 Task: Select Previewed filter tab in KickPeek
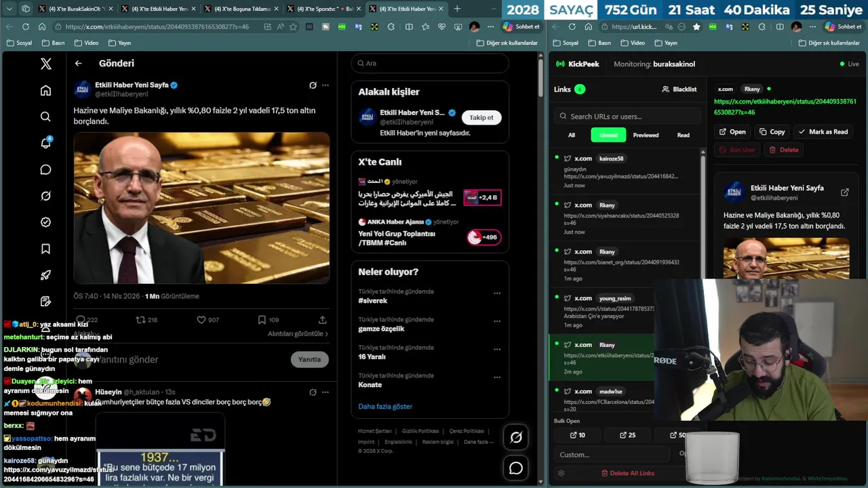pos(646,135)
